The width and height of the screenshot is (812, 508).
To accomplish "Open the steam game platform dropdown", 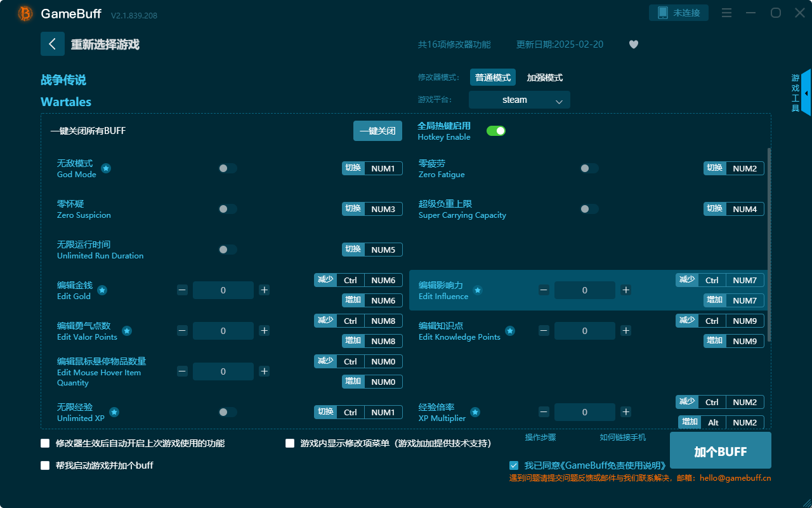I will (x=519, y=100).
